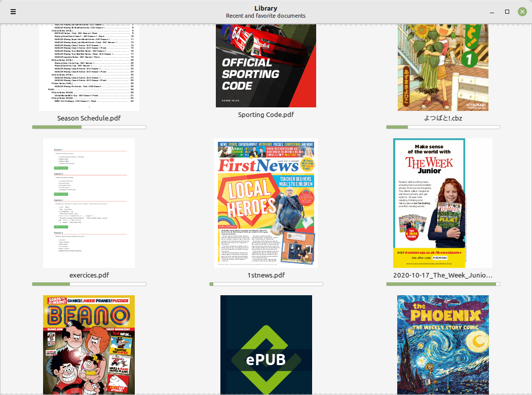Image resolution: width=532 pixels, height=395 pixels.
Task: Open the ePUB logo document
Action: coord(266,344)
